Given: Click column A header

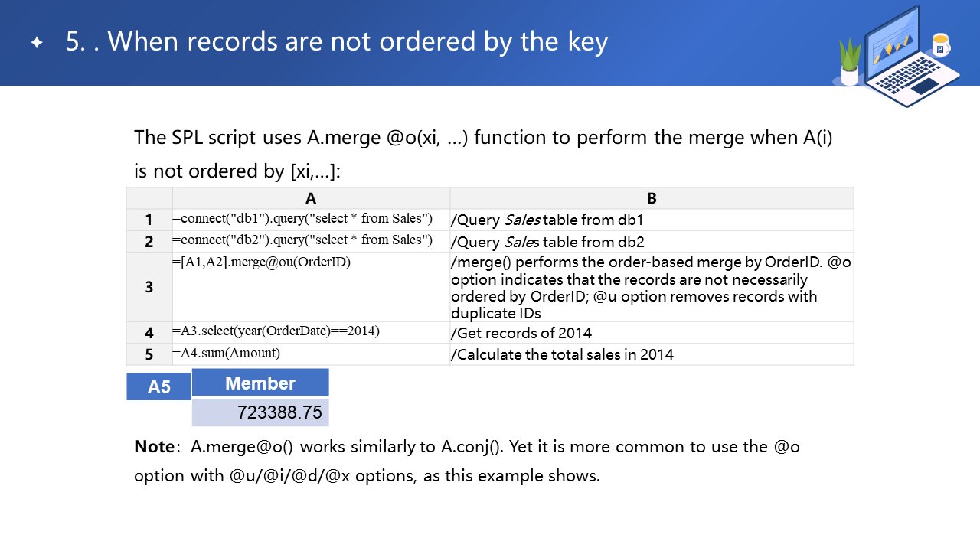Looking at the screenshot, I should [311, 198].
